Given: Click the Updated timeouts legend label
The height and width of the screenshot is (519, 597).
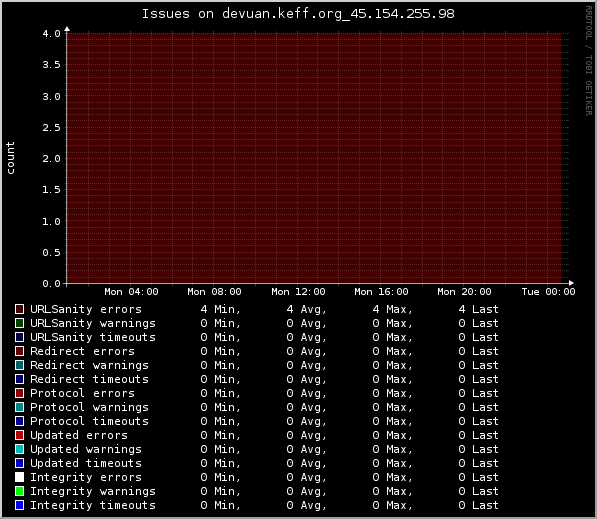Looking at the screenshot, I should [x=86, y=463].
